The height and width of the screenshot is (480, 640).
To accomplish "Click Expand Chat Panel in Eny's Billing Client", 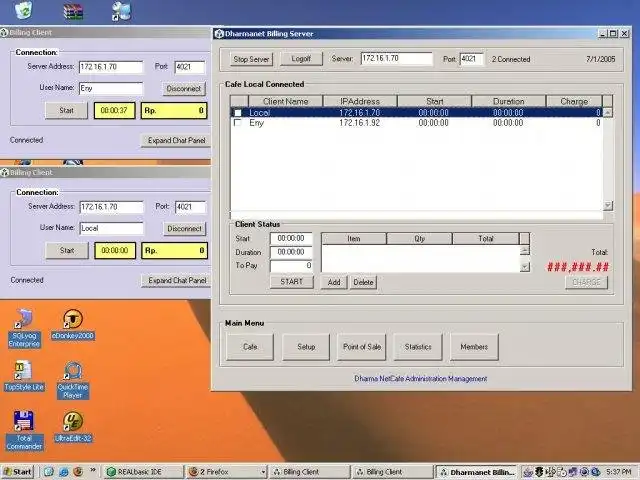I will (176, 140).
